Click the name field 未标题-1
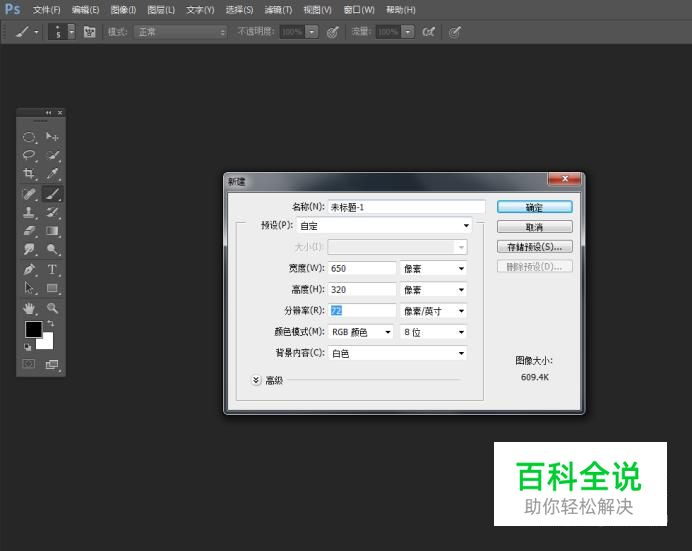The height and width of the screenshot is (551, 692). click(x=406, y=207)
